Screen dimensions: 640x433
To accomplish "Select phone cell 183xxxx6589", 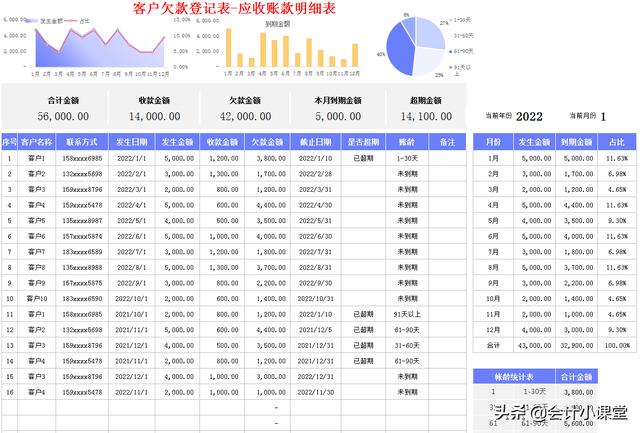I will click(x=82, y=252).
